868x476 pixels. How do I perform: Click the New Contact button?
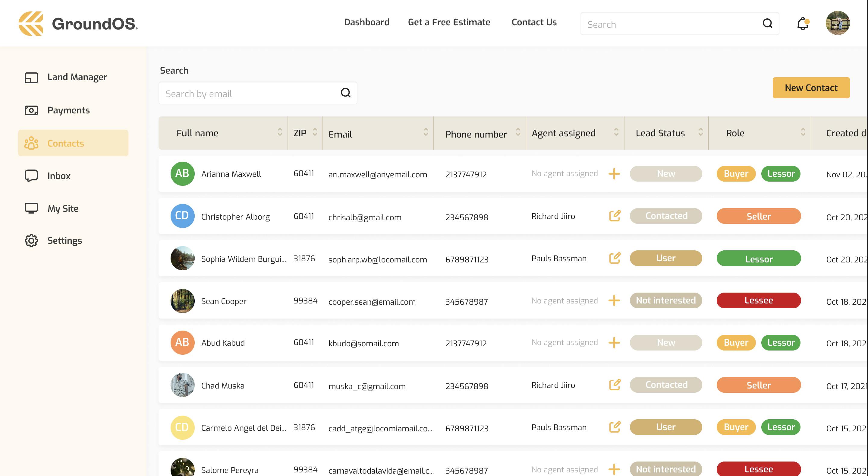click(x=811, y=88)
